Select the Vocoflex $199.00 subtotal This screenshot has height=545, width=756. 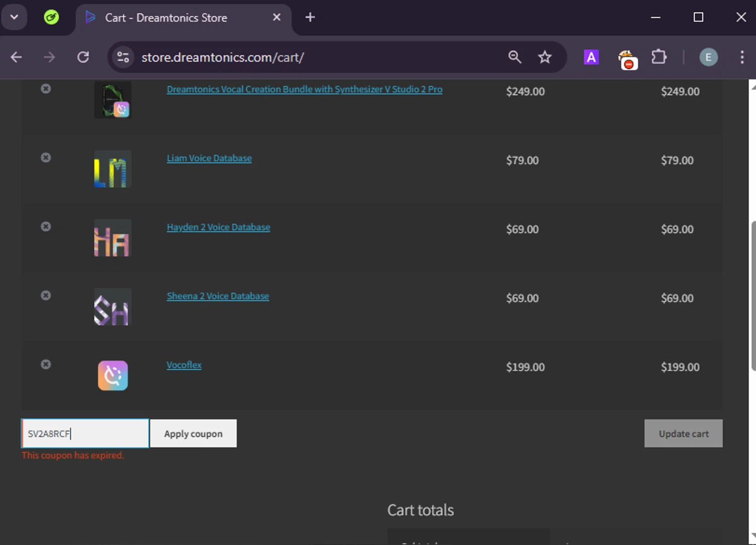(680, 367)
